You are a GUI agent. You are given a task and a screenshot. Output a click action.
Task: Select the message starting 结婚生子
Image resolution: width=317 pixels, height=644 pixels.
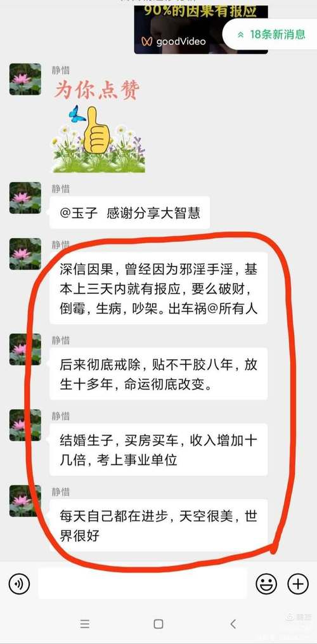pyautogui.click(x=158, y=449)
